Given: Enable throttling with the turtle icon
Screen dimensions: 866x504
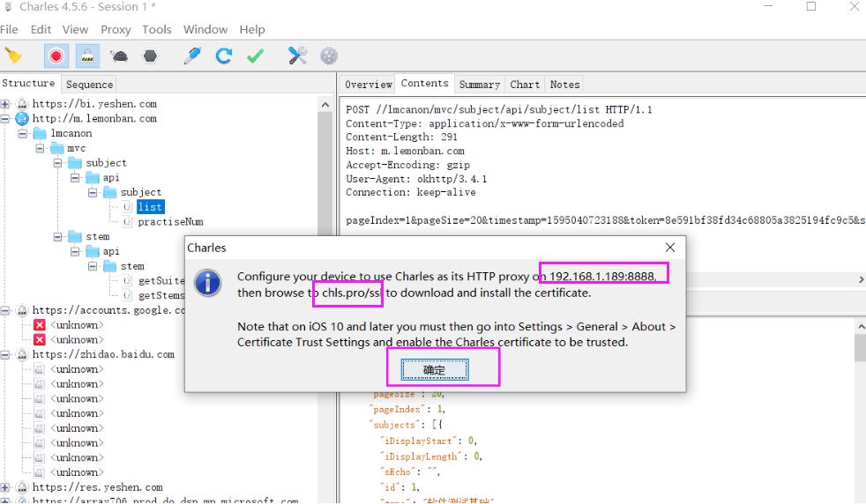Looking at the screenshot, I should [x=119, y=56].
